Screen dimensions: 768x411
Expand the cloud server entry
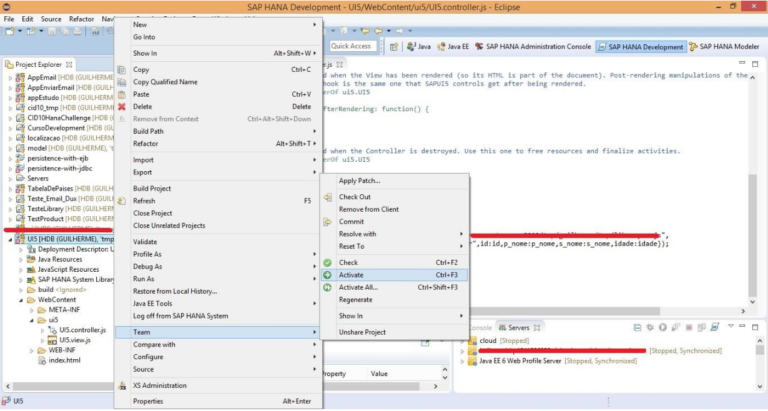[464, 340]
